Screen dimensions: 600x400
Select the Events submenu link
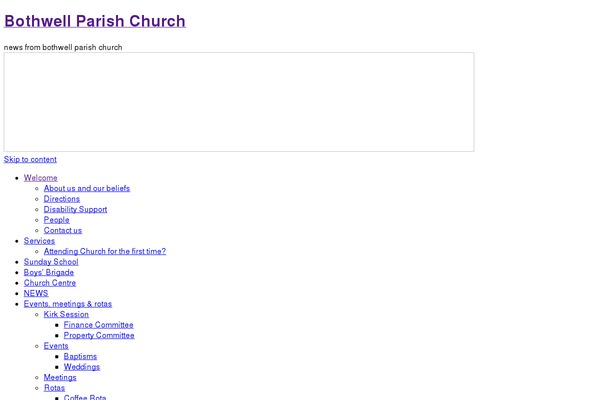click(x=56, y=346)
